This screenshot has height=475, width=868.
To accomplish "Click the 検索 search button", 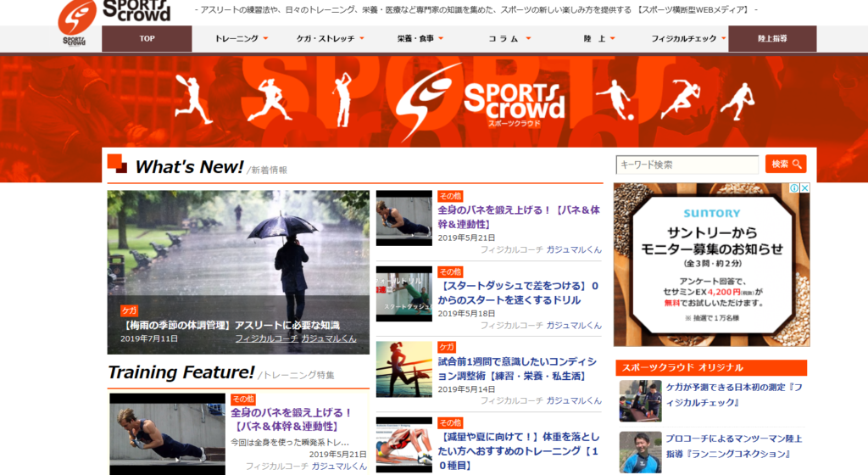I will pyautogui.click(x=786, y=164).
